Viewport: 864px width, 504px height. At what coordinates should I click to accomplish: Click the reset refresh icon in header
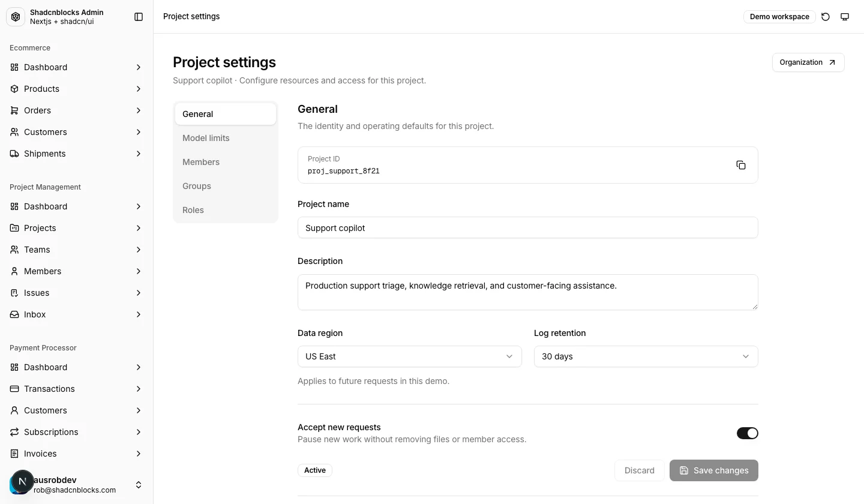tap(826, 17)
